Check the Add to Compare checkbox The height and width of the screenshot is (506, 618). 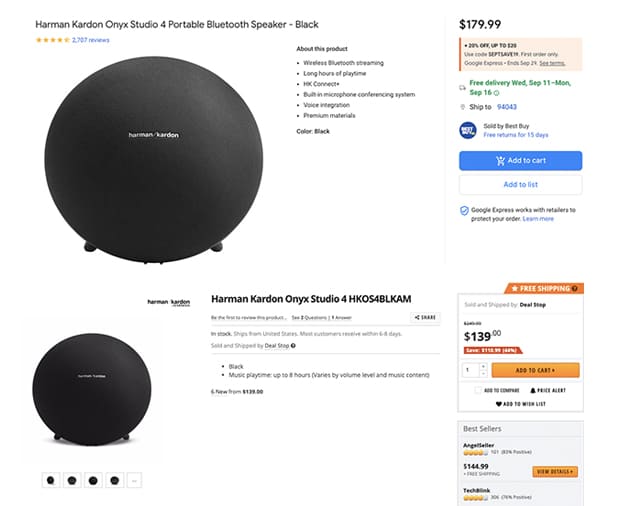coord(477,390)
